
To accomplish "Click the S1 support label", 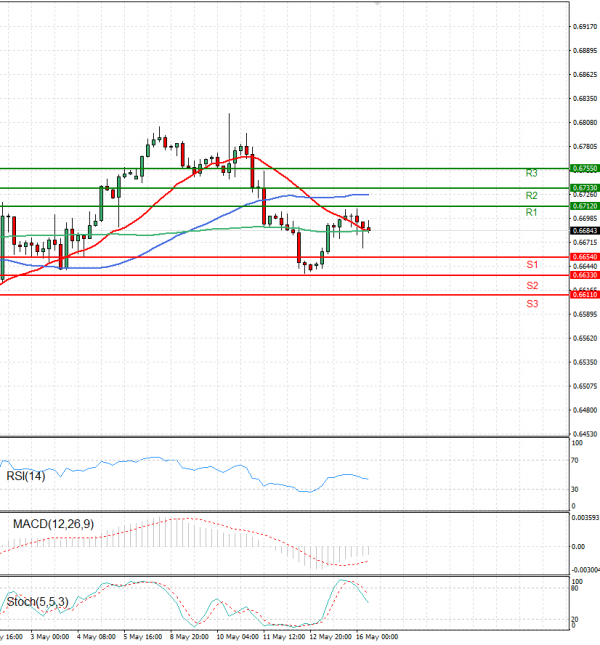I will (x=532, y=264).
